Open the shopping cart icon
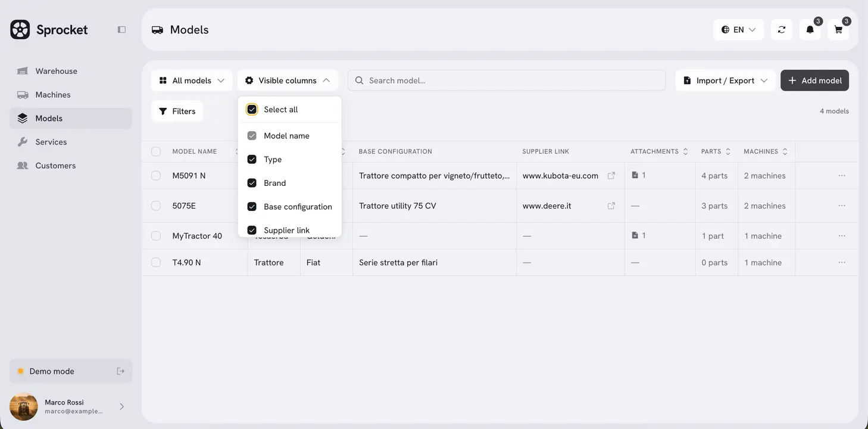This screenshot has height=429, width=868. click(838, 30)
